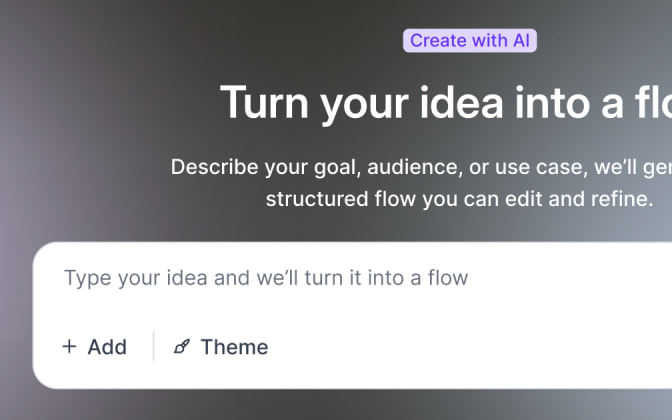The image size is (672, 420).
Task: Click the 'Create with AI' badge
Action: coord(470,41)
